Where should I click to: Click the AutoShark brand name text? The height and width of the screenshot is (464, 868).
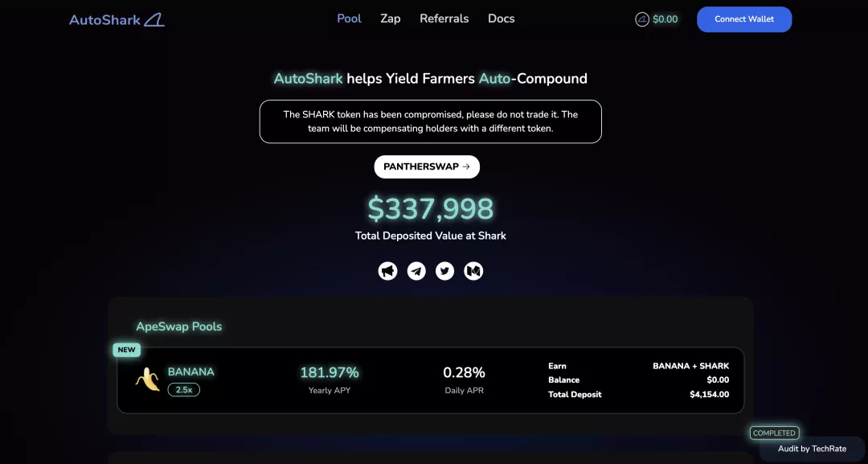(x=104, y=19)
